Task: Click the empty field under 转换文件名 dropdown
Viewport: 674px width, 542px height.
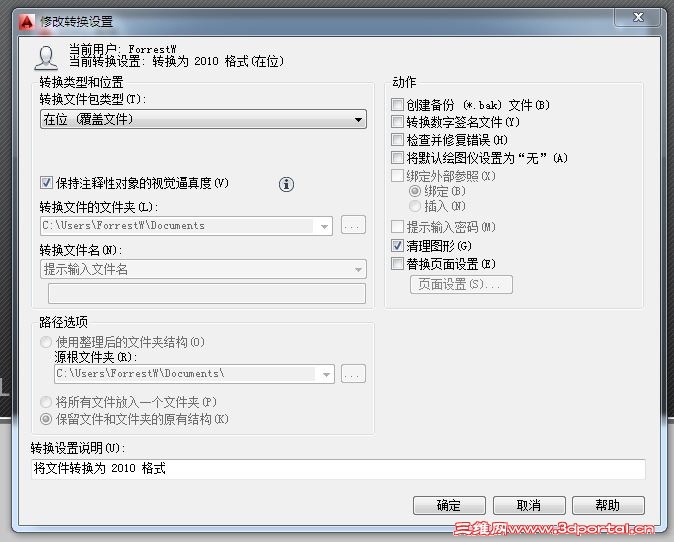Action: [207, 293]
